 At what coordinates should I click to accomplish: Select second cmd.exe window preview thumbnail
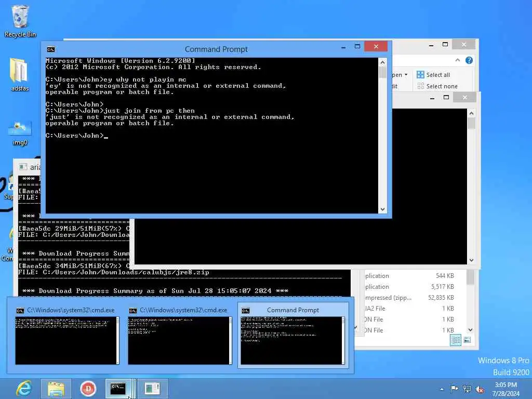click(180, 340)
